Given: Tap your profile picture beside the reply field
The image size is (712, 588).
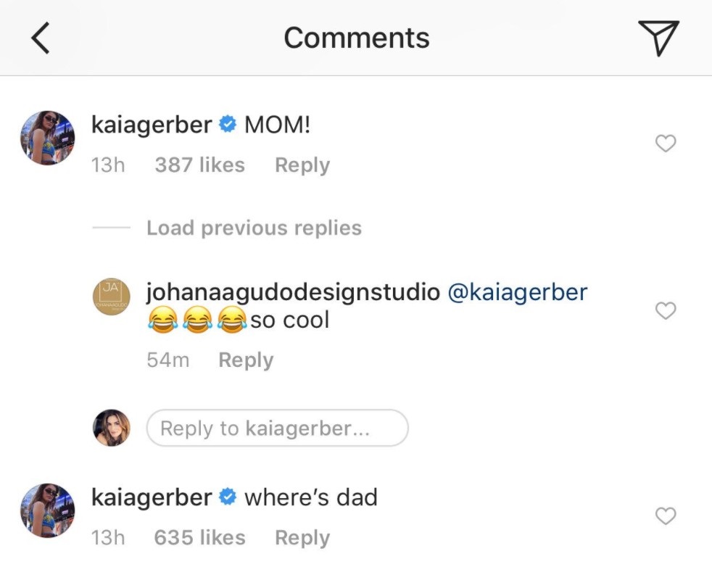Looking at the screenshot, I should tap(111, 428).
